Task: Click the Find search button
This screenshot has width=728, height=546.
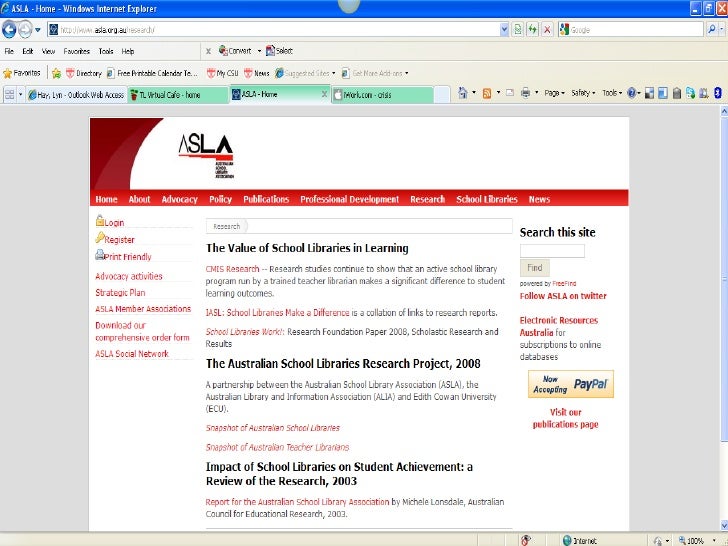Action: [x=534, y=268]
